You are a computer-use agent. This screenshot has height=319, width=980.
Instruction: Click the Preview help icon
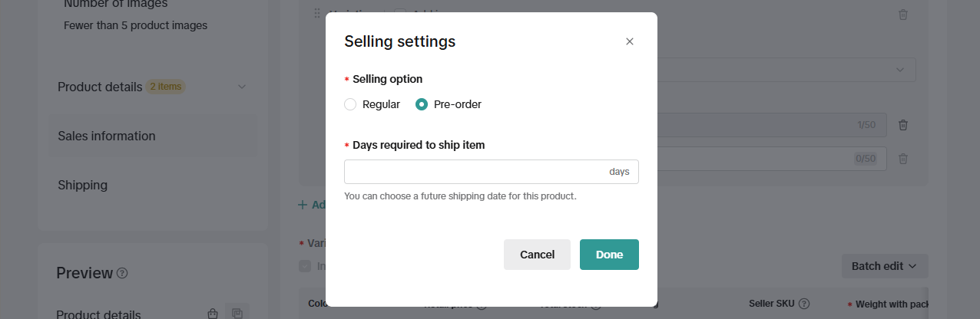pos(122,273)
